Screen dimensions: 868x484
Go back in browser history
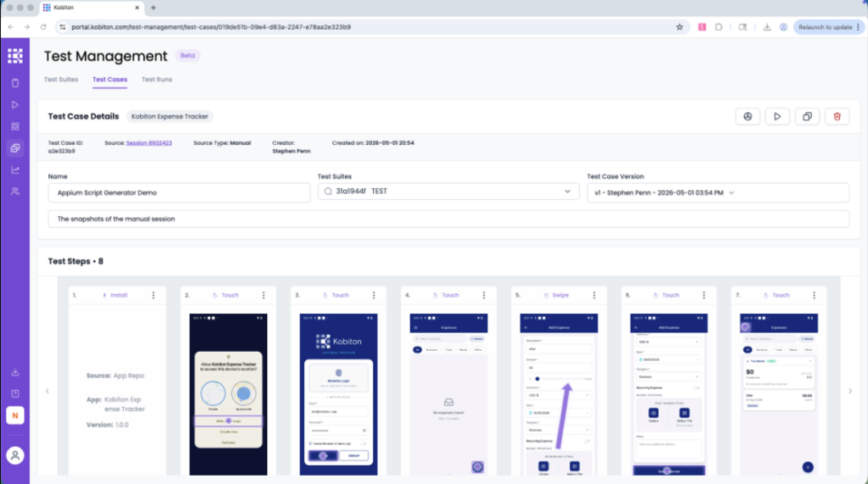point(11,26)
